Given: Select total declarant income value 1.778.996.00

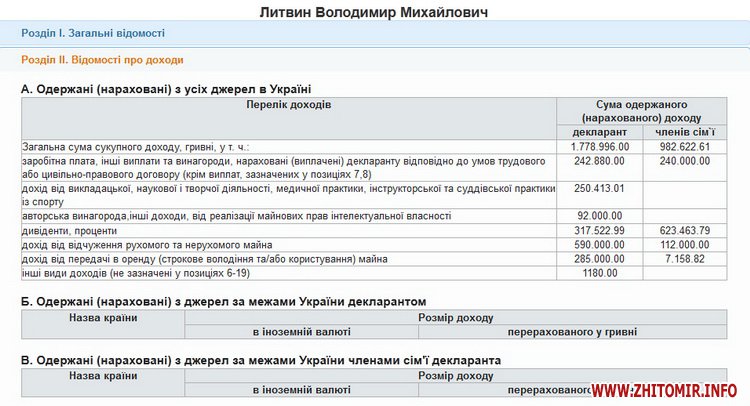Looking at the screenshot, I should tap(599, 147).
